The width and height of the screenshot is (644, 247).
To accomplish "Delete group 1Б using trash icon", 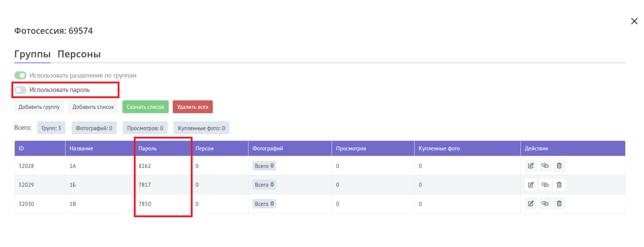I will click(559, 185).
